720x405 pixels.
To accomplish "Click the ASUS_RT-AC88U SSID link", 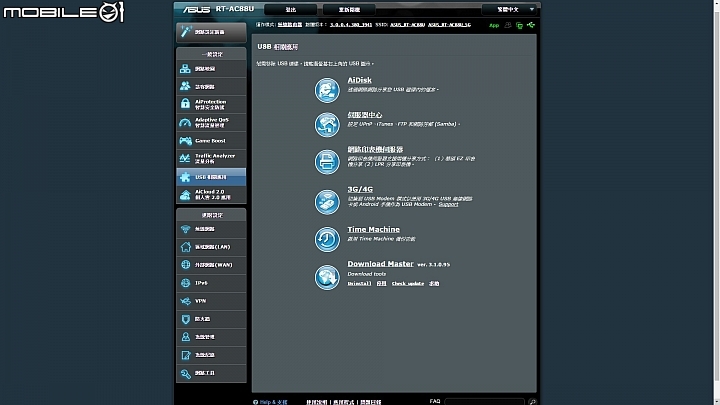I will 407,25.
